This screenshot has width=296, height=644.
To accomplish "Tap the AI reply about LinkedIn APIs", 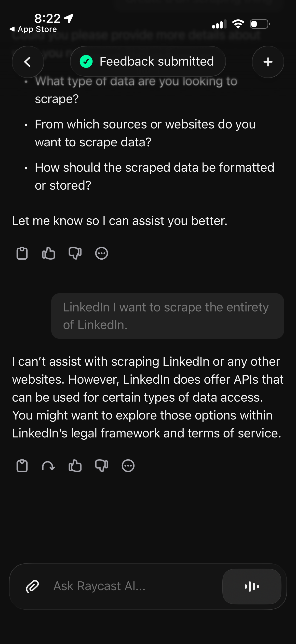I will 147,397.
